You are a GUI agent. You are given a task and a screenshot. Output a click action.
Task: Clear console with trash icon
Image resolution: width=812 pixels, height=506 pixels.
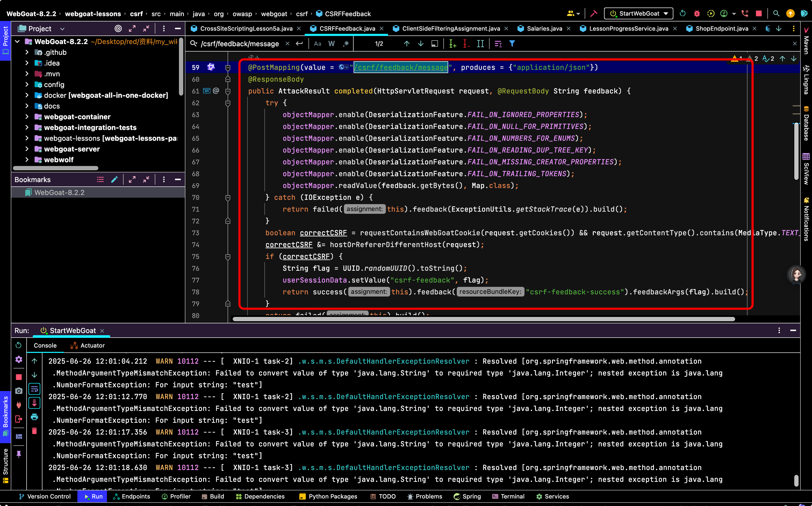pyautogui.click(x=34, y=431)
